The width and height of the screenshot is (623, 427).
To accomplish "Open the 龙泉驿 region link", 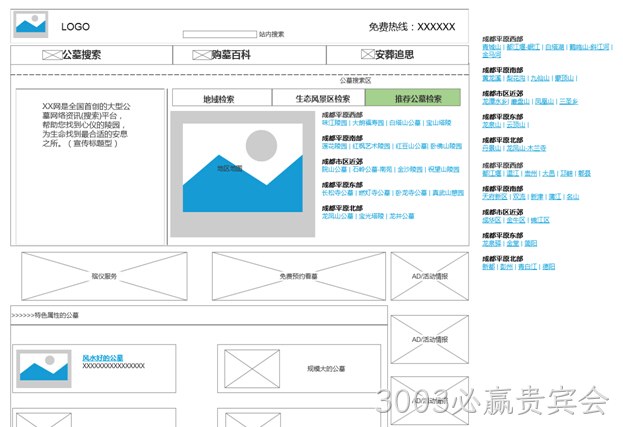I will tap(491, 244).
